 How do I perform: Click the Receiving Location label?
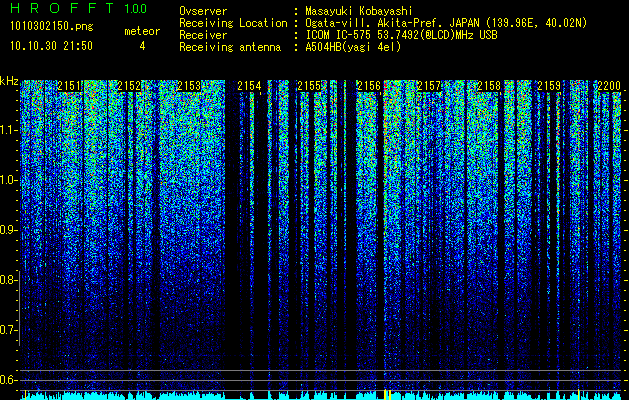(233, 23)
